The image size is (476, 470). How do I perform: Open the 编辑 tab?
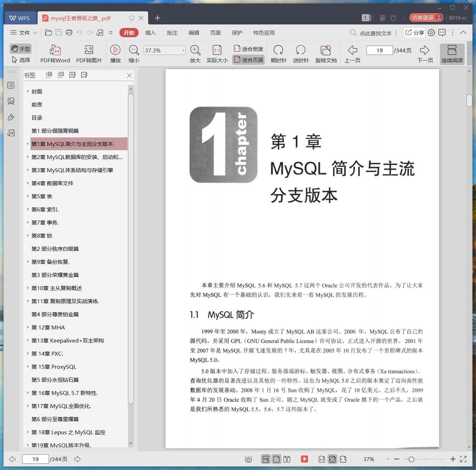(x=194, y=33)
